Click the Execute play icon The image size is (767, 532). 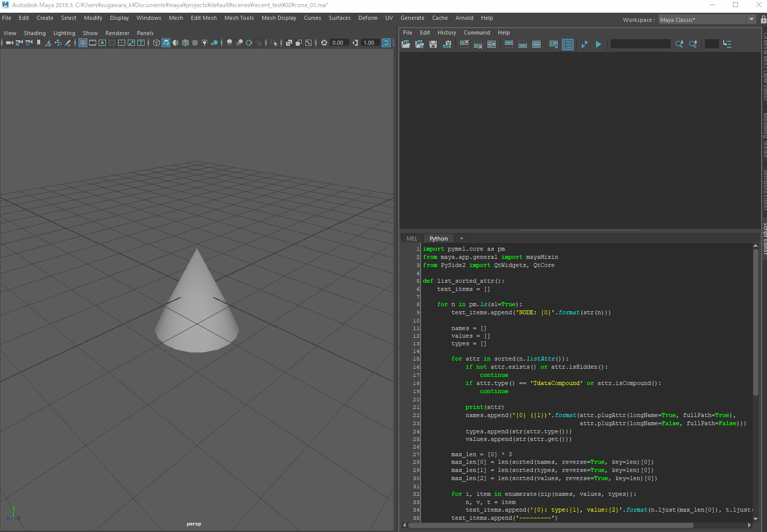tap(599, 44)
